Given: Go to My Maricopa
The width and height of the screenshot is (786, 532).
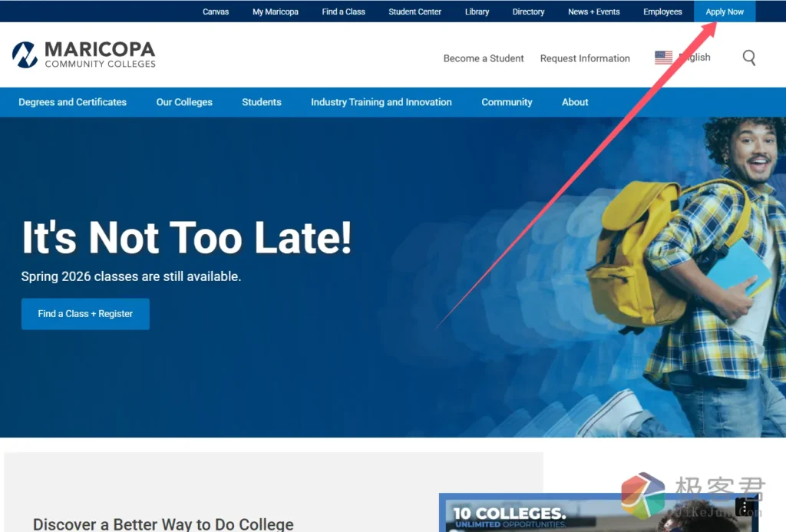Looking at the screenshot, I should tap(276, 12).
